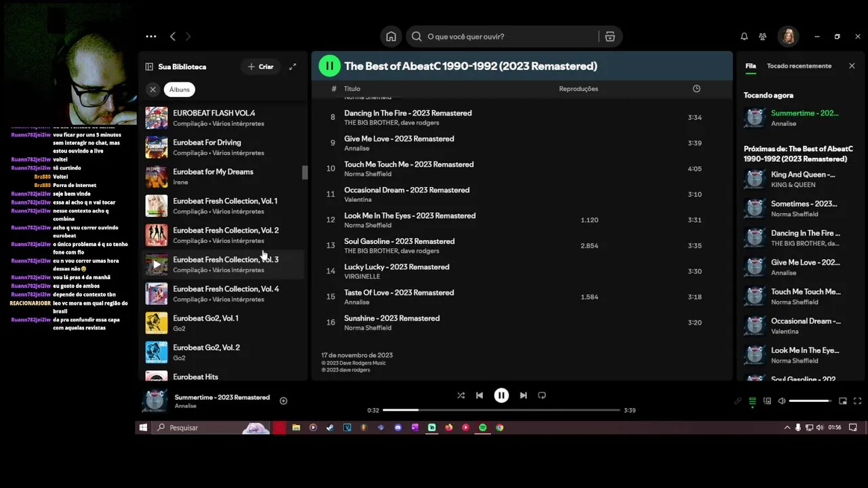Screen dimensions: 868x488
Task: Open the Home page icon
Action: [x=391, y=37]
